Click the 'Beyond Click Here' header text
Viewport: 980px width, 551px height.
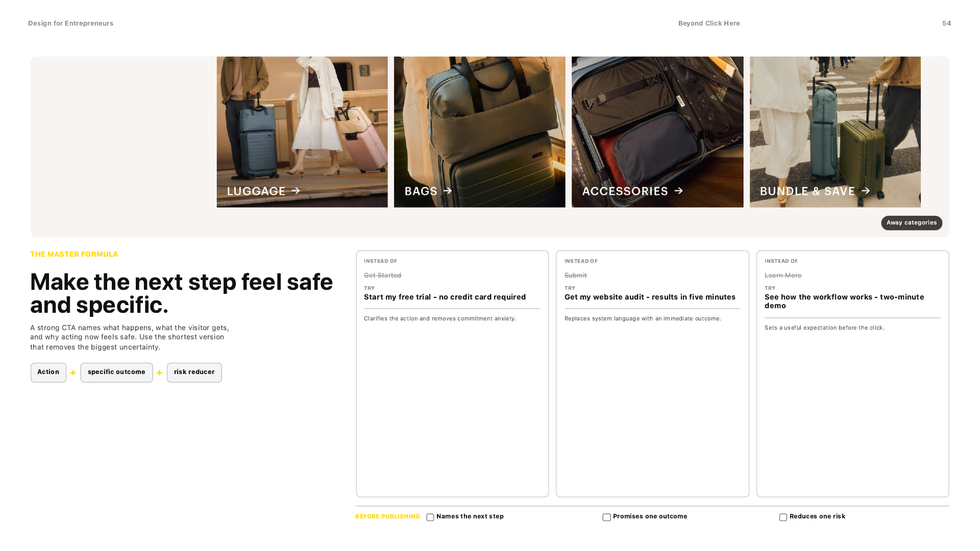[709, 23]
